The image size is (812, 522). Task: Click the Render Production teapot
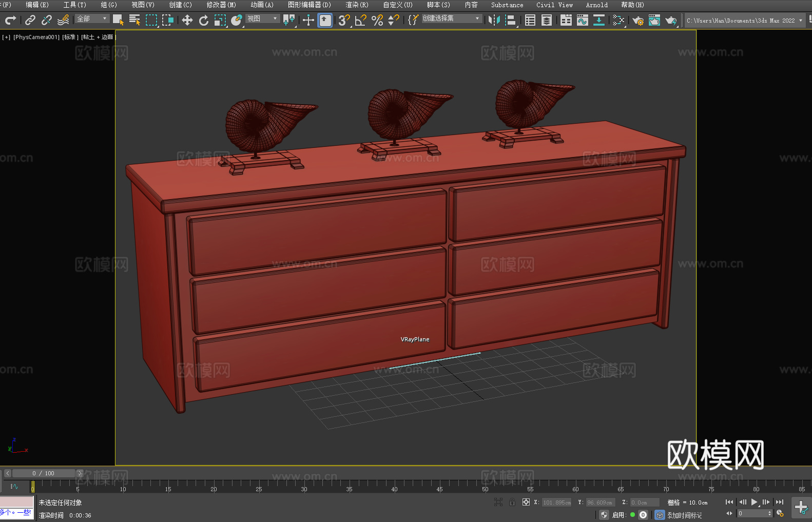(671, 20)
